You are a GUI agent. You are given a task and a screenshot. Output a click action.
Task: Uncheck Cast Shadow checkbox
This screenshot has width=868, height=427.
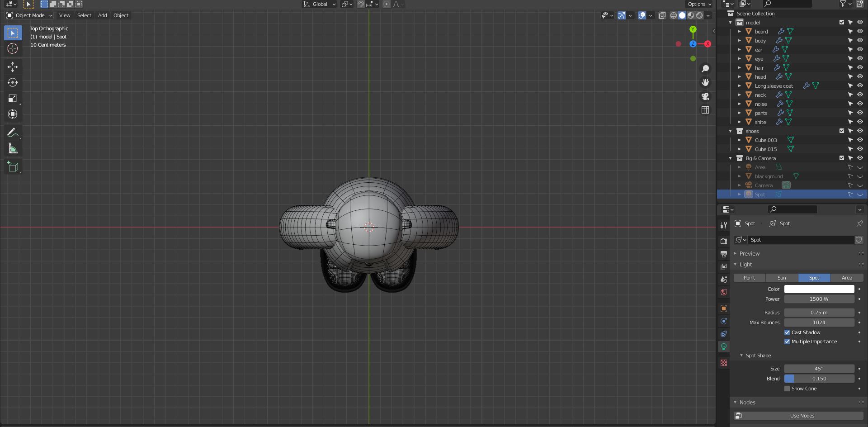[x=787, y=332]
